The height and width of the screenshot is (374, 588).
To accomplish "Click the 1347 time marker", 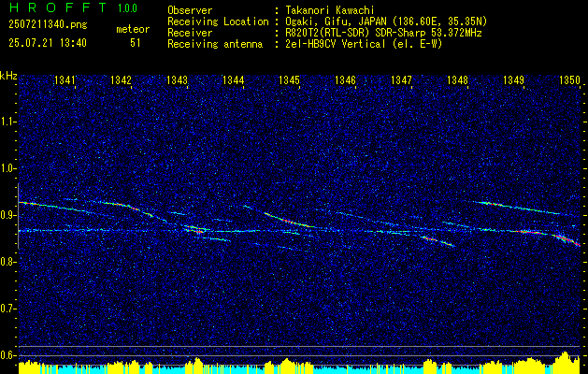I will pos(401,79).
